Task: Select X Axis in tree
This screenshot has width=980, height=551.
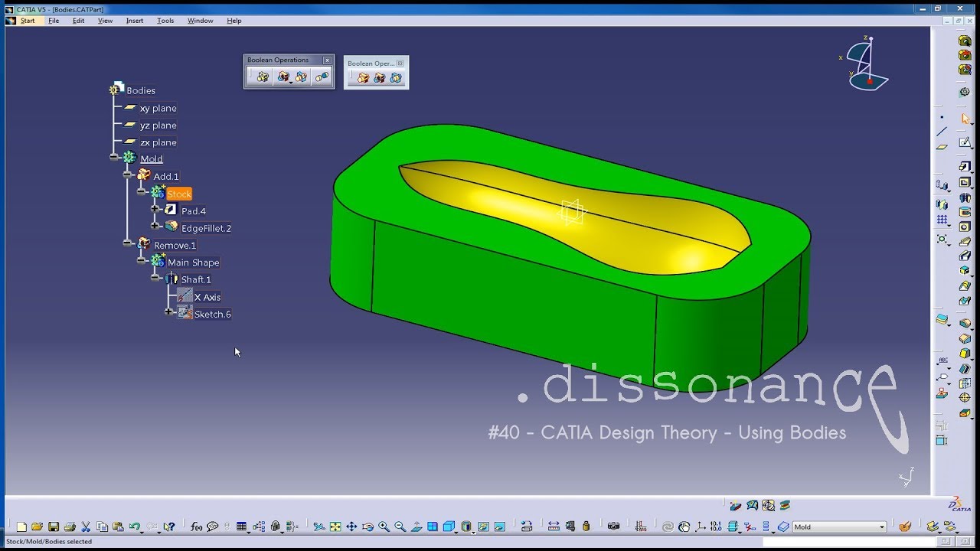Action: coord(207,297)
